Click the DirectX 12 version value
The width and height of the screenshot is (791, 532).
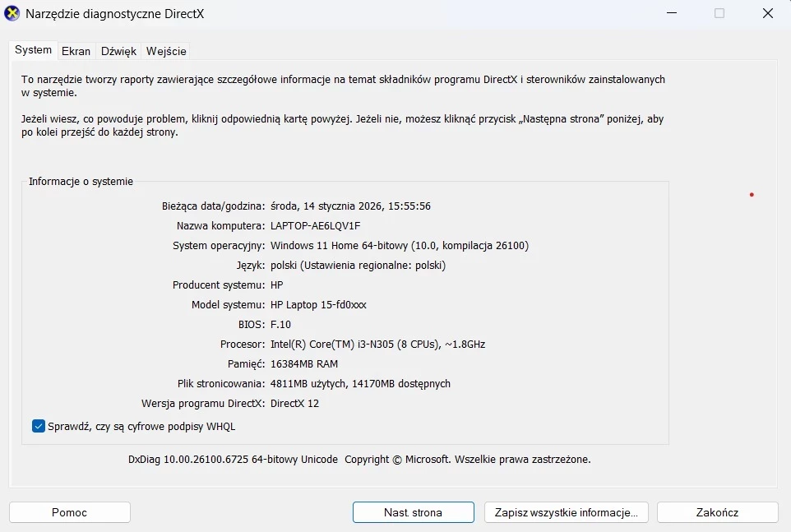pyautogui.click(x=294, y=403)
